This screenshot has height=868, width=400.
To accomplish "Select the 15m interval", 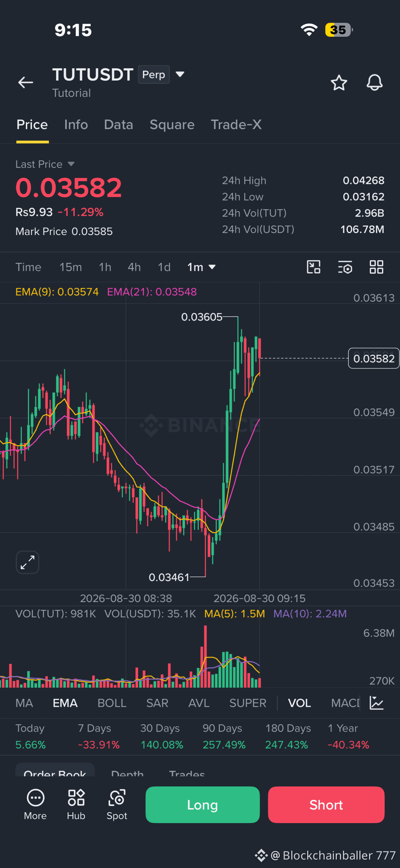I will 71,267.
